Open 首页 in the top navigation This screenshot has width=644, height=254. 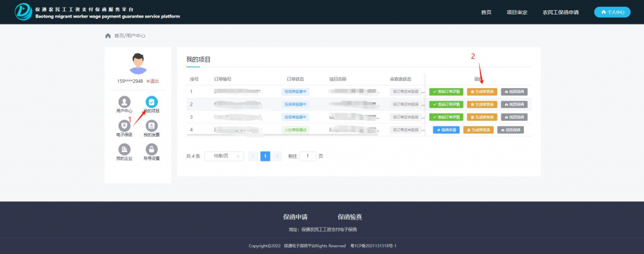486,13
